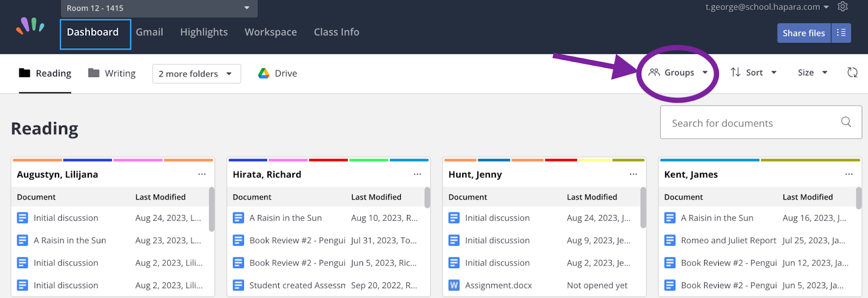868x298 pixels.
Task: Open more options for Kent, James
Action: [x=849, y=174]
